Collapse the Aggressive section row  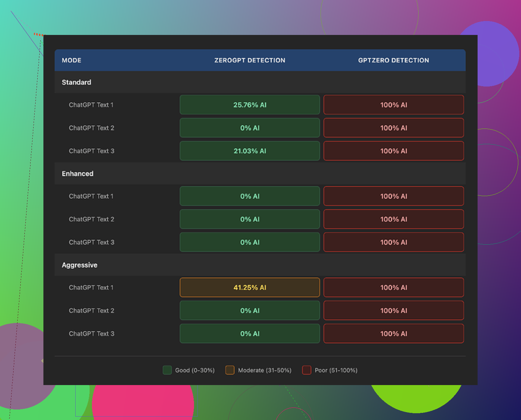click(80, 265)
